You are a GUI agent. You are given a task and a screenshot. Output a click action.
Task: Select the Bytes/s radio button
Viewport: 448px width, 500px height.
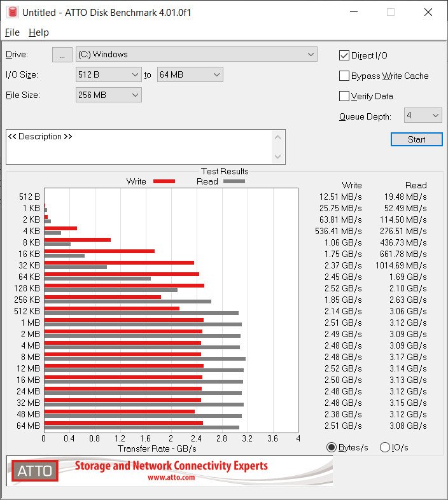point(332,447)
